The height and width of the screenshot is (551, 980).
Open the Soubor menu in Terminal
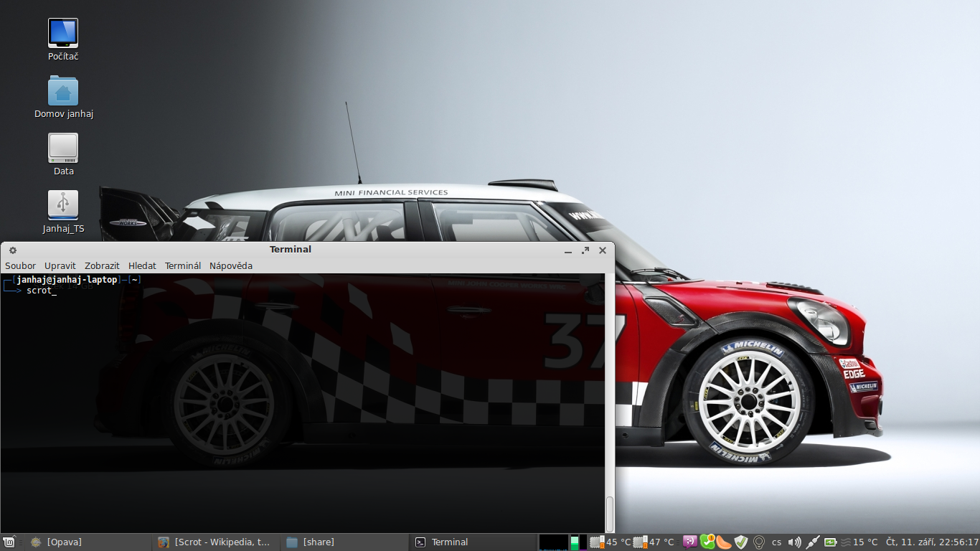tap(20, 265)
